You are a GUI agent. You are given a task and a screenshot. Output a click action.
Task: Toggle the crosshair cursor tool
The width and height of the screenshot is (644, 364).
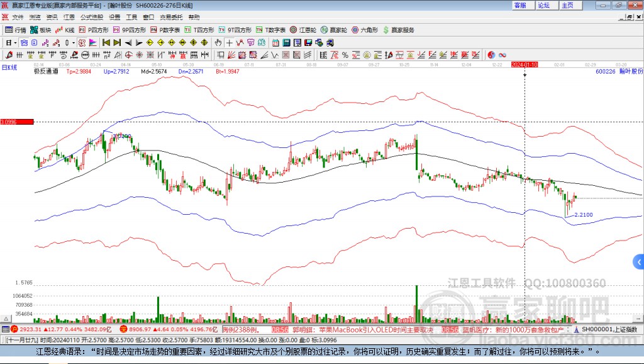[229, 43]
